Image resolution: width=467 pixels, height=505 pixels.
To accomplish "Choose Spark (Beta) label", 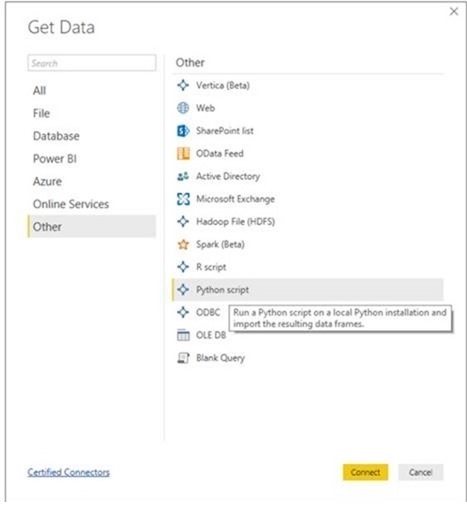I will [x=220, y=244].
